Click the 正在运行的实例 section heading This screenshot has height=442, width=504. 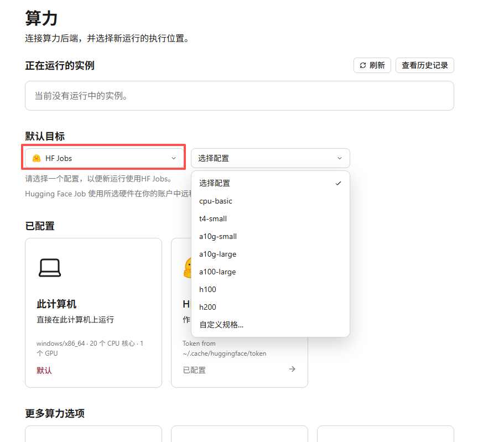tap(60, 66)
